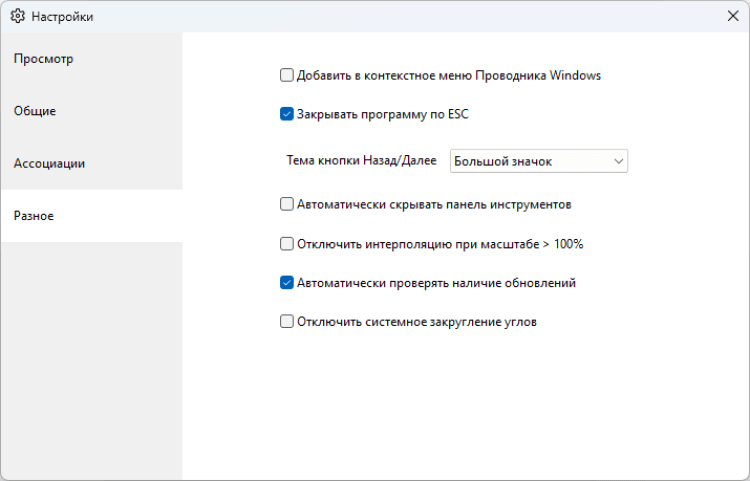Click the Автоматически скрывать панель инструментов label text
The width and height of the screenshot is (750, 481).
point(433,205)
